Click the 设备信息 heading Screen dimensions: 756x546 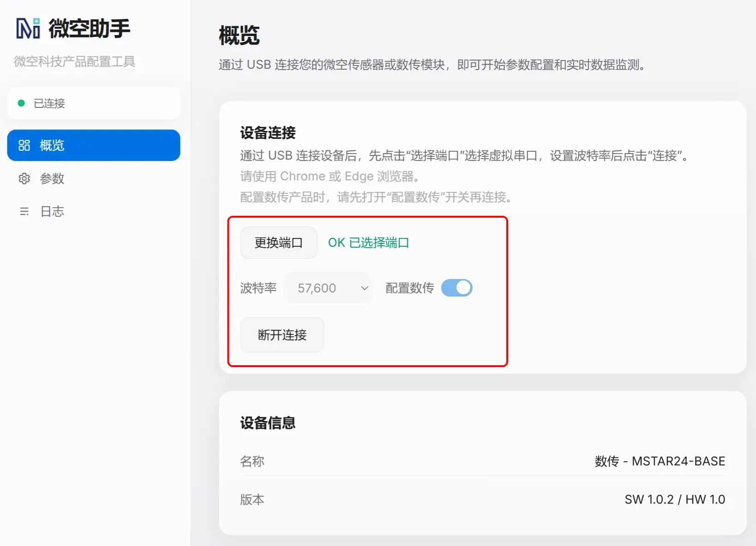point(268,423)
